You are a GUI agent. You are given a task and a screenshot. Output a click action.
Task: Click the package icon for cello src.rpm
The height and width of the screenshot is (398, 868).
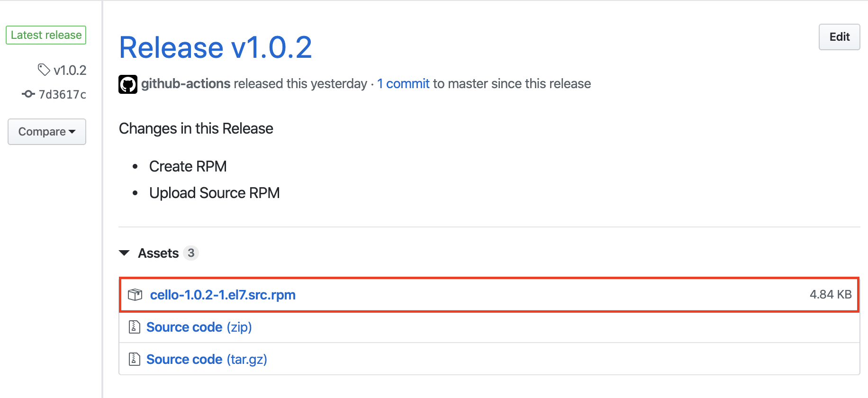point(135,295)
